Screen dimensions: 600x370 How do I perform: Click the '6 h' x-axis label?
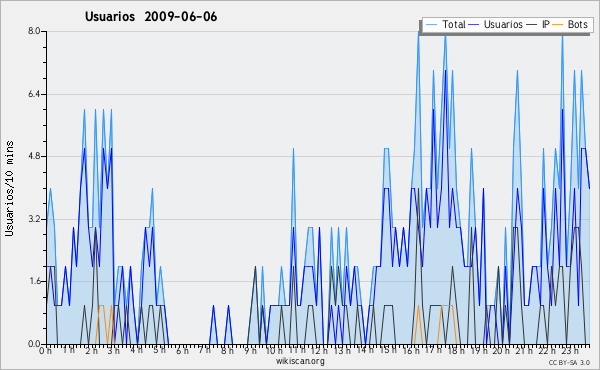(182, 350)
